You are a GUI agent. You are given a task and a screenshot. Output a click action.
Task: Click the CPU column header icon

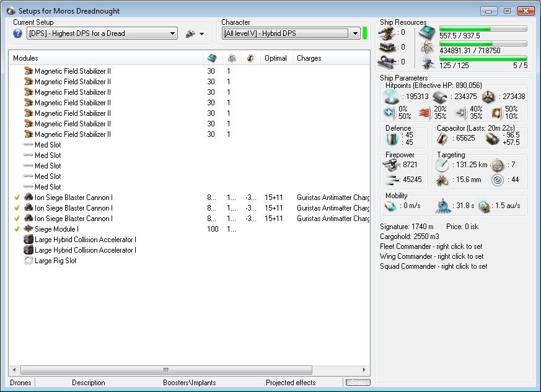click(x=212, y=58)
